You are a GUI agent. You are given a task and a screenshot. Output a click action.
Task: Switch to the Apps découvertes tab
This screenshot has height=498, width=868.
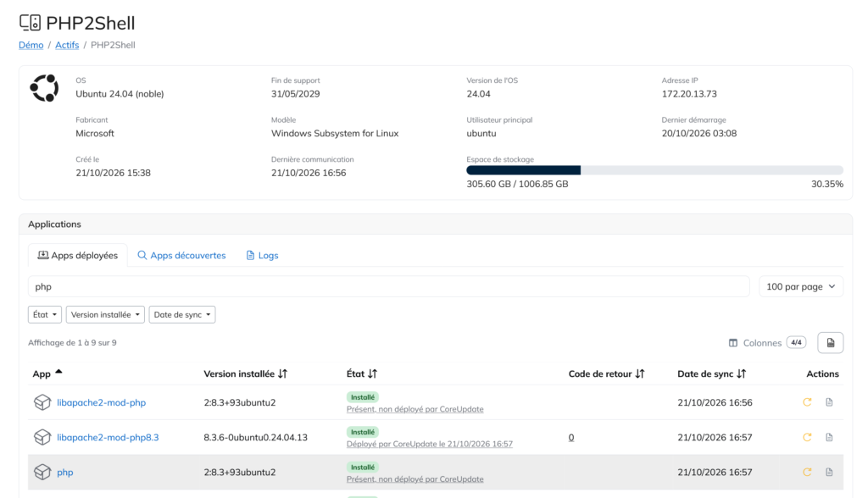click(x=181, y=255)
